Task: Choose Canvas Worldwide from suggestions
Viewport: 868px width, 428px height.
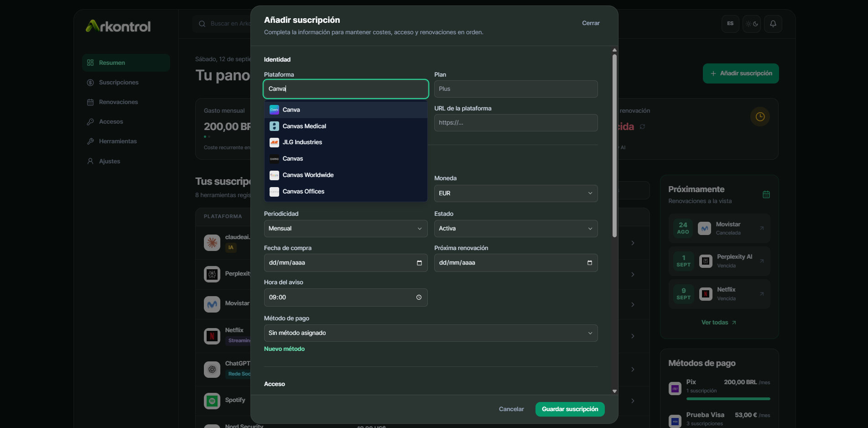Action: point(346,175)
